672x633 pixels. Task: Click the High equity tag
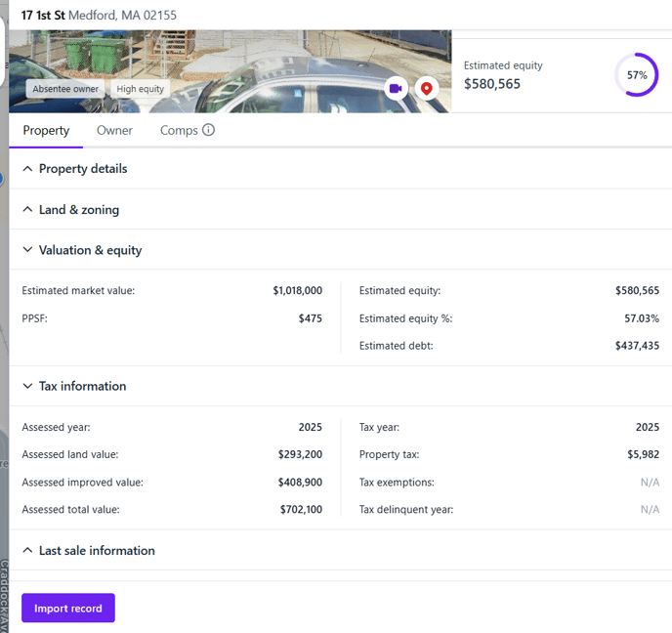[141, 89]
